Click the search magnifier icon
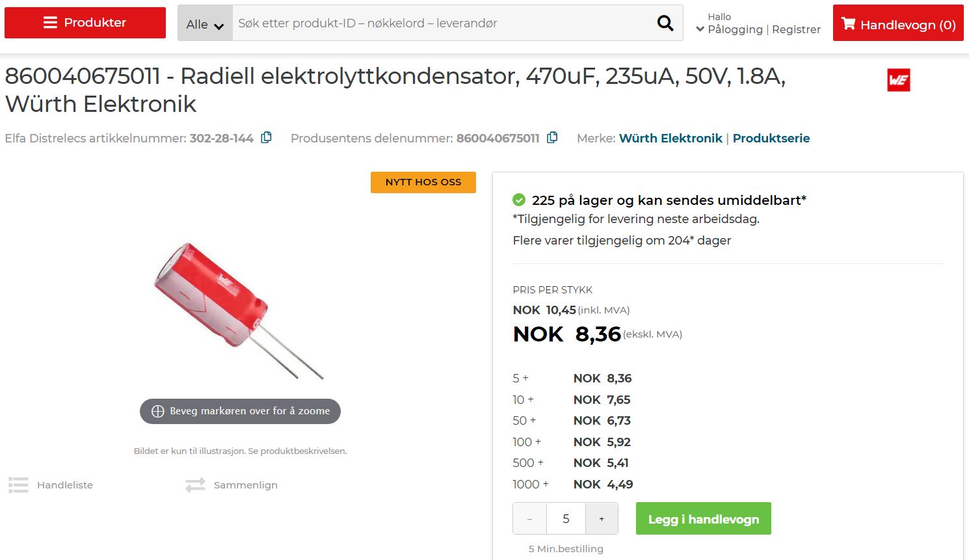 click(665, 23)
